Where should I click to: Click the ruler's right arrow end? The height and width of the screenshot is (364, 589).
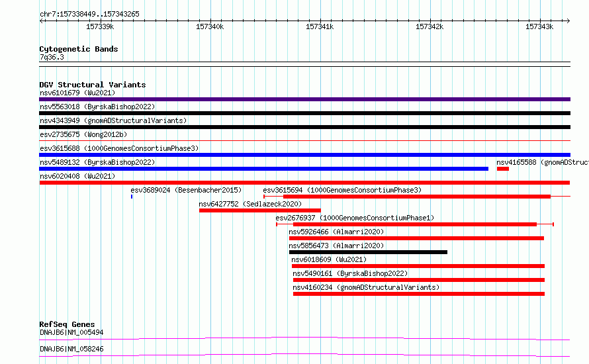coord(568,21)
